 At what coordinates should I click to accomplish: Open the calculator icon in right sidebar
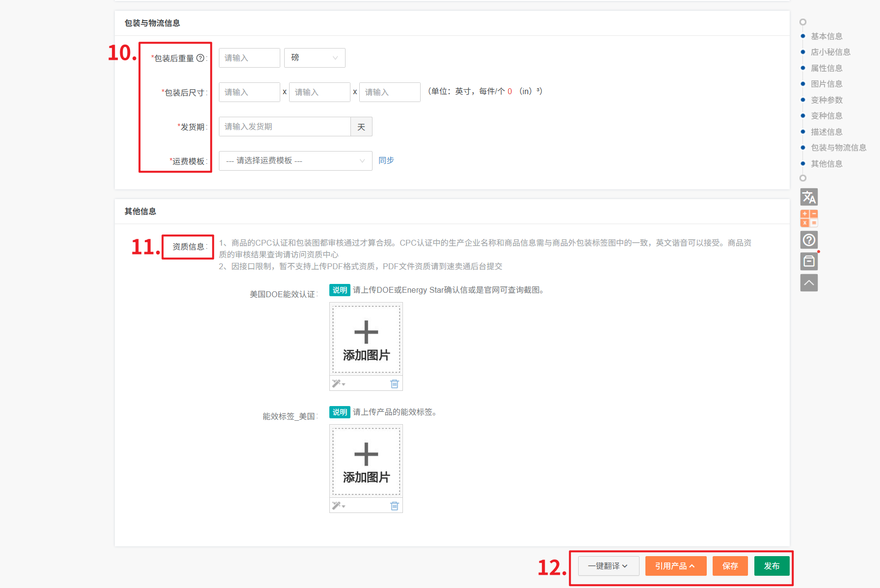[x=809, y=218]
